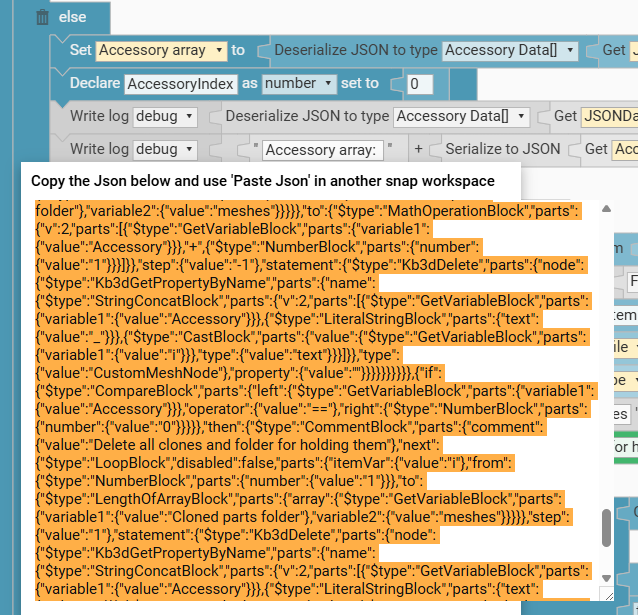Click 'Deserialize JSON to type' in Set block
Image resolution: width=638 pixels, height=615 pixels.
pyautogui.click(x=356, y=50)
